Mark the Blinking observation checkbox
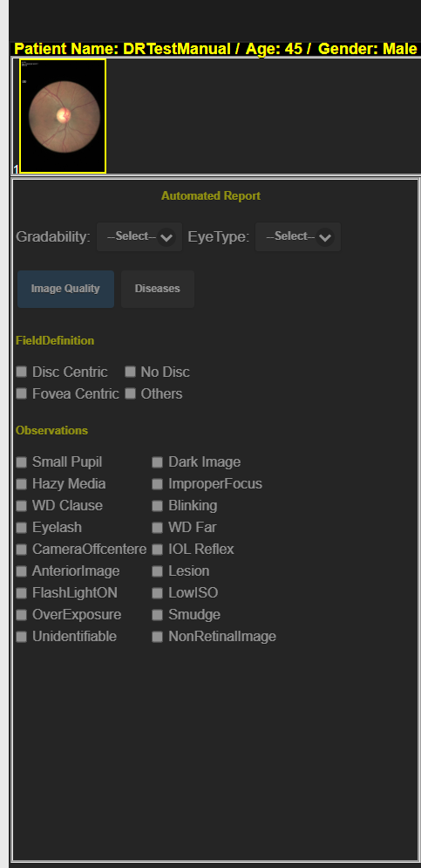 (x=158, y=506)
